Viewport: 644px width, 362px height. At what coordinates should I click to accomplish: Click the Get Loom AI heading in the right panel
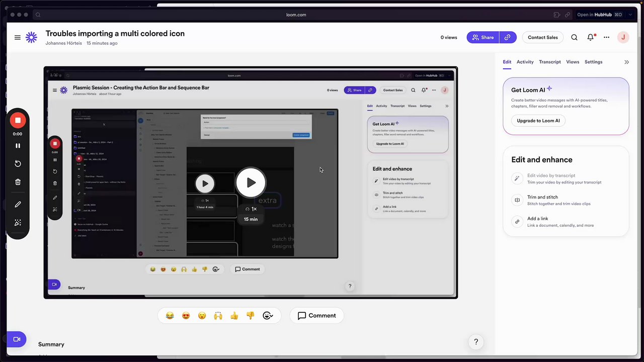(528, 90)
